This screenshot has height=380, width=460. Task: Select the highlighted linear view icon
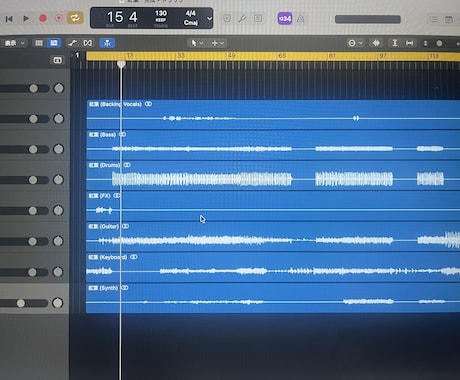click(54, 43)
